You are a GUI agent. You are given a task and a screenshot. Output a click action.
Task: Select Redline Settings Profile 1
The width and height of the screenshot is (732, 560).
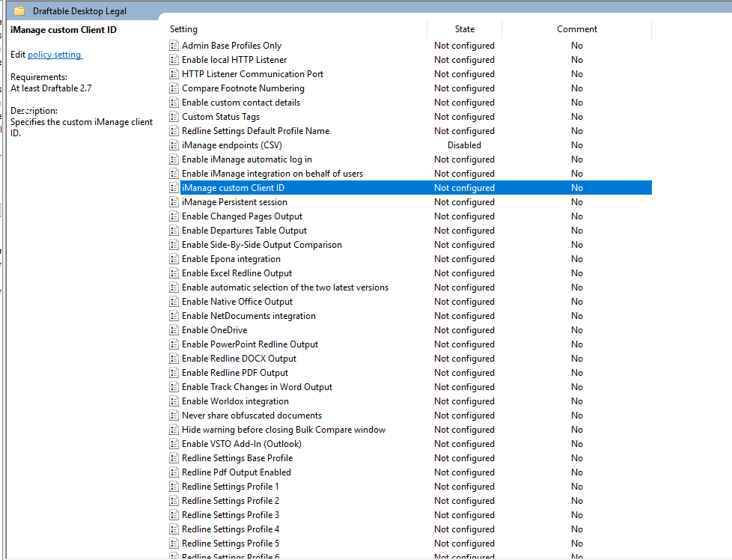(231, 487)
